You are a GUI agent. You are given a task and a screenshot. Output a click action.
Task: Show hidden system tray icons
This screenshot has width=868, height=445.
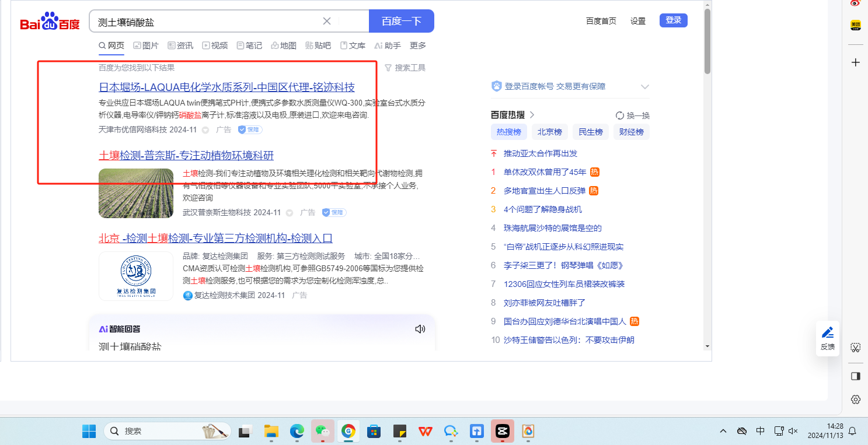[723, 431]
